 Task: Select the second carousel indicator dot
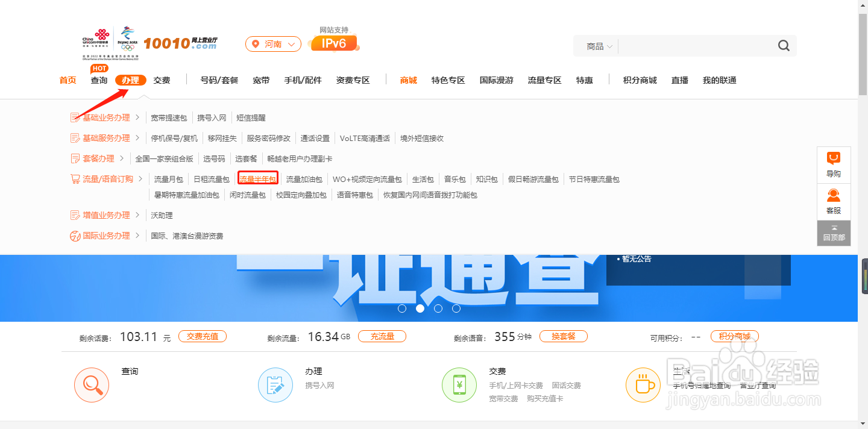pyautogui.click(x=421, y=308)
